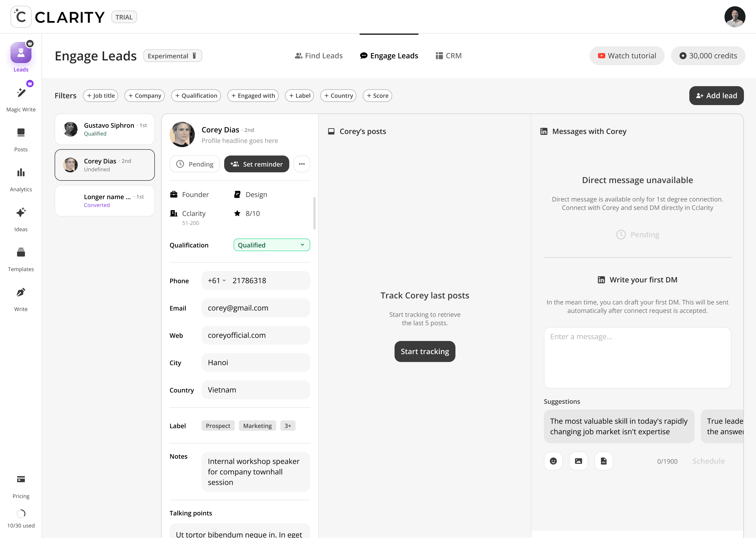
Task: Attach an image to the message
Action: point(578,461)
